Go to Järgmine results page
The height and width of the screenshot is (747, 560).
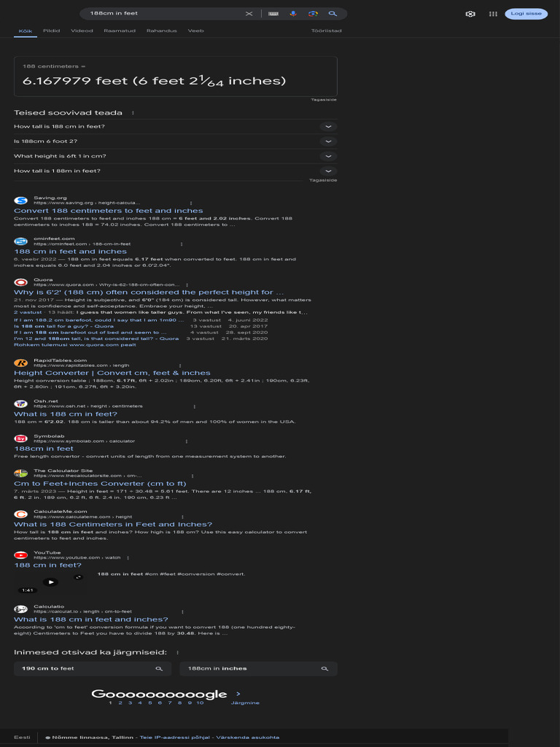point(245,703)
